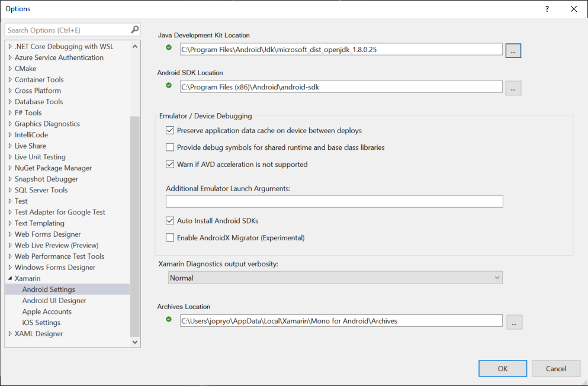Click the options tree scrollbar thumb
Screen dimensions: 588x386
tap(135, 226)
